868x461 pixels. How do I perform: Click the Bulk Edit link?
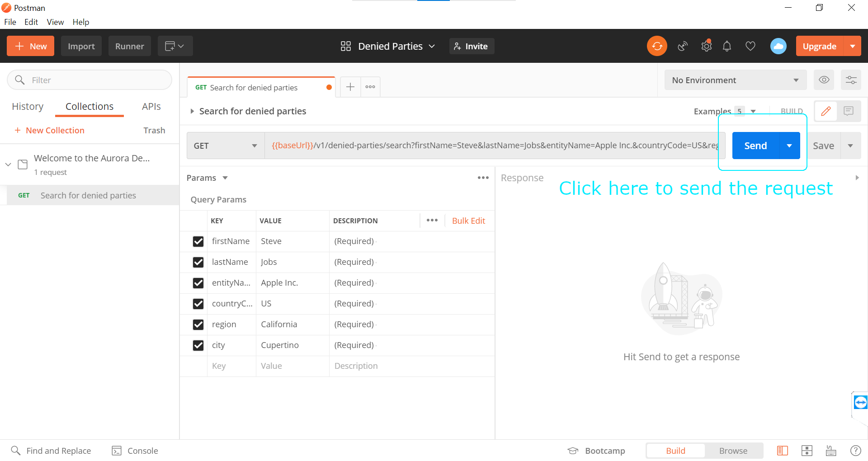(x=468, y=221)
